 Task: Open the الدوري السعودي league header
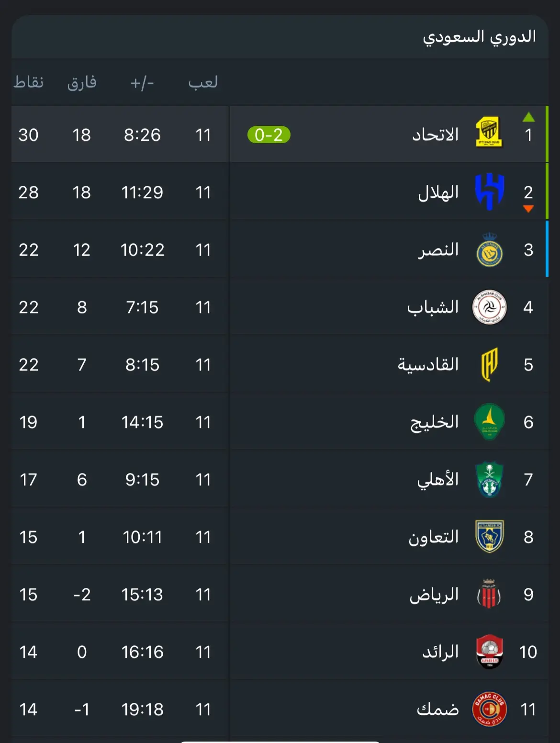[479, 37]
